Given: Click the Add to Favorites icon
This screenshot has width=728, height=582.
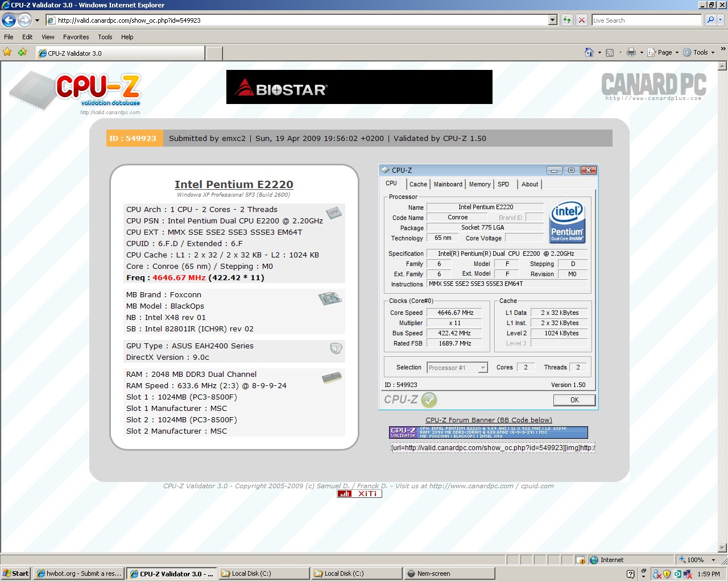Looking at the screenshot, I should pyautogui.click(x=23, y=52).
